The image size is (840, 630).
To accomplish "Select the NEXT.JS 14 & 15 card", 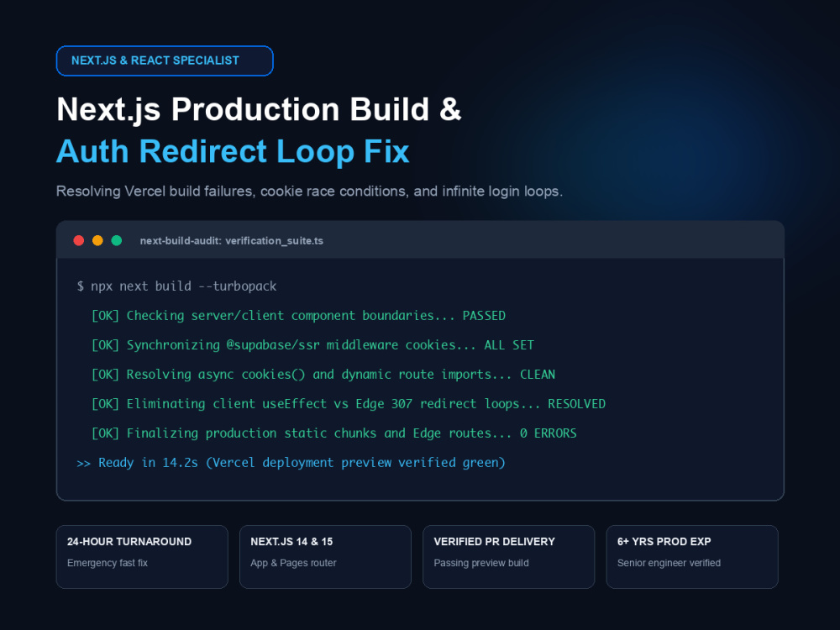I will tap(325, 557).
